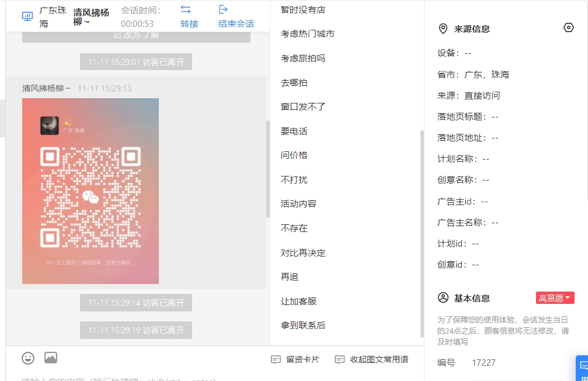Image resolution: width=588 pixels, height=381 pixels.
Task: Click 转接 to transfer the conversation
Action: (189, 23)
